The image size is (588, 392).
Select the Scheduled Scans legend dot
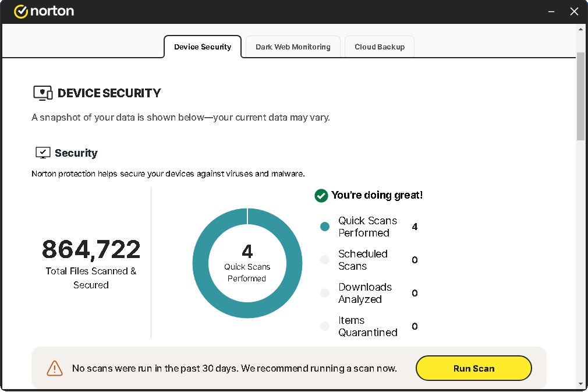point(325,260)
